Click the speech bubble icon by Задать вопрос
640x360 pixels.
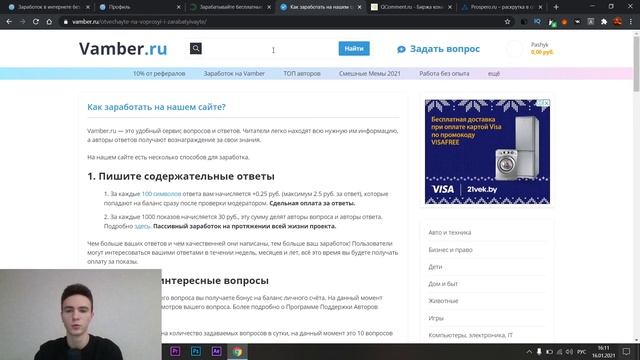(401, 49)
